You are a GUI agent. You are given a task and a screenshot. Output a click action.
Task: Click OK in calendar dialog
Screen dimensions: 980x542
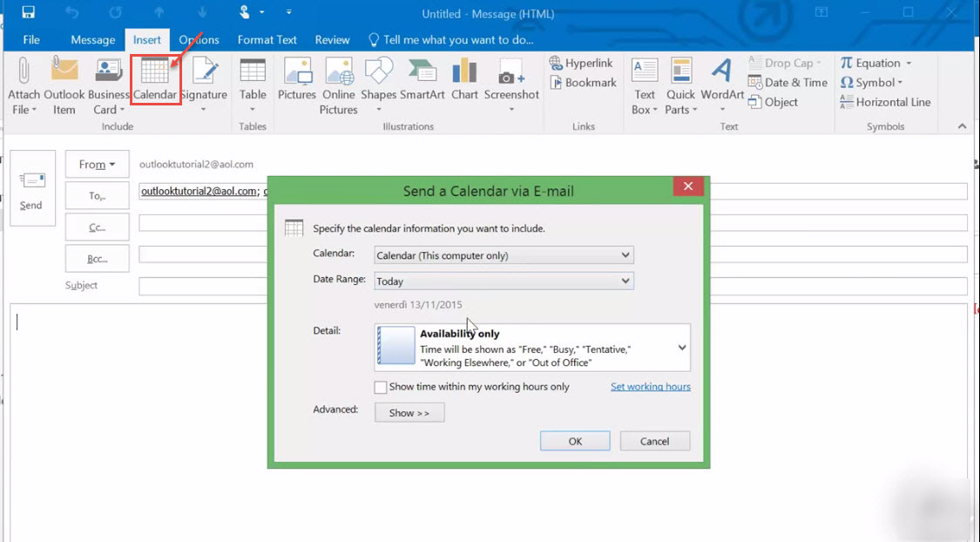575,441
